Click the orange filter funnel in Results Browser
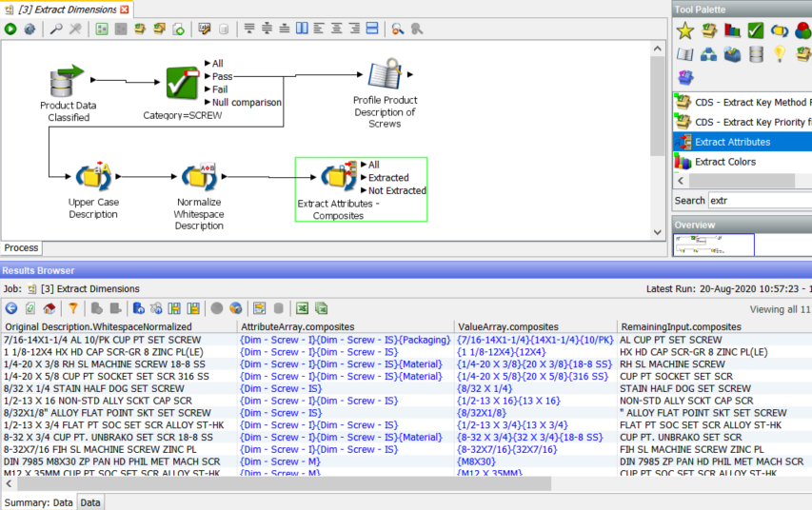This screenshot has width=812, height=510. (72, 308)
